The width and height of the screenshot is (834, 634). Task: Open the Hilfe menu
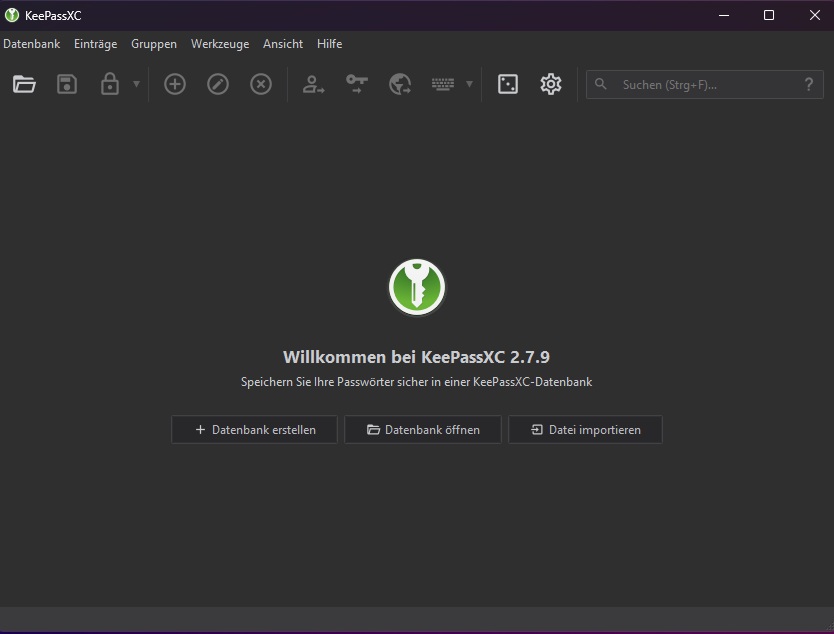(x=329, y=44)
